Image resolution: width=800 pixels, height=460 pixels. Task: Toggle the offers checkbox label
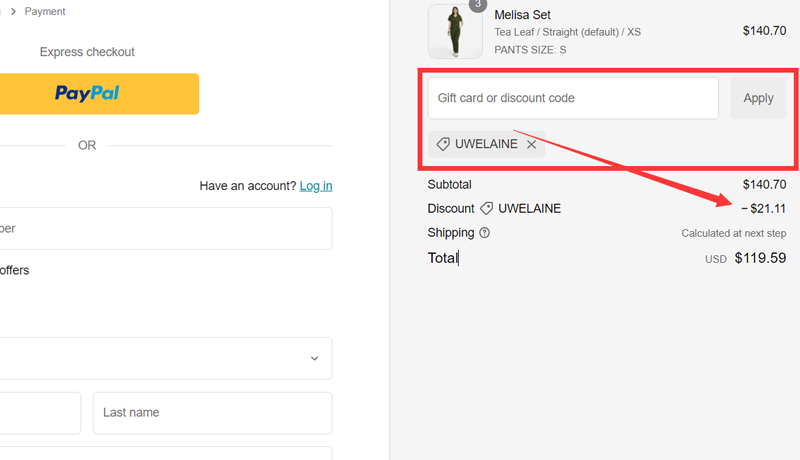coord(14,270)
